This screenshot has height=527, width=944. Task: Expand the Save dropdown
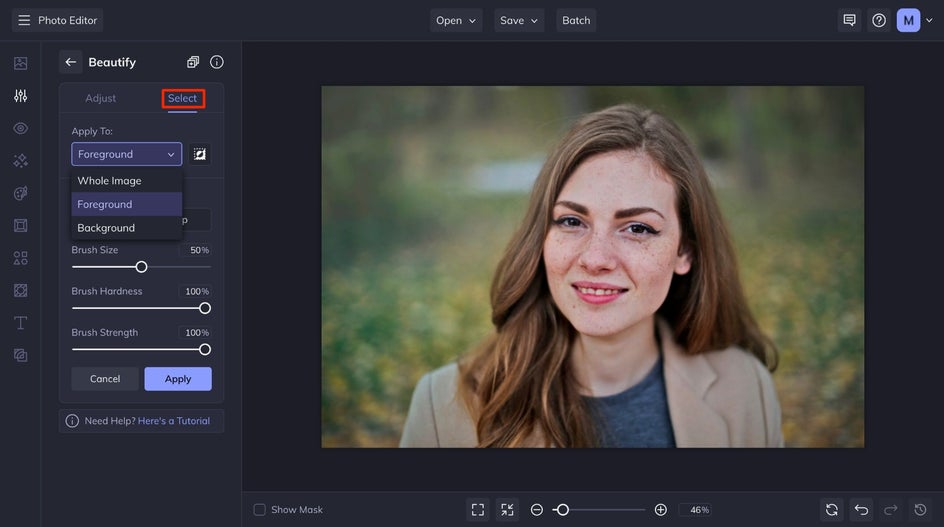pyautogui.click(x=519, y=20)
